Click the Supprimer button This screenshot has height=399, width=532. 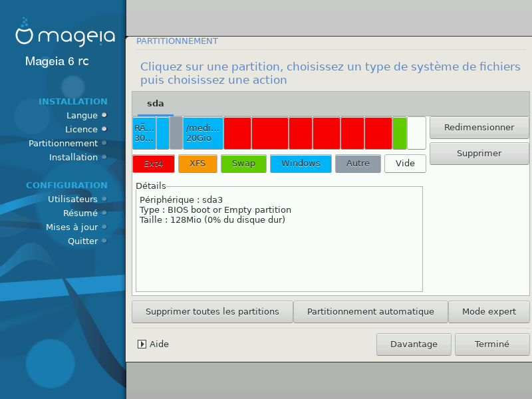479,154
